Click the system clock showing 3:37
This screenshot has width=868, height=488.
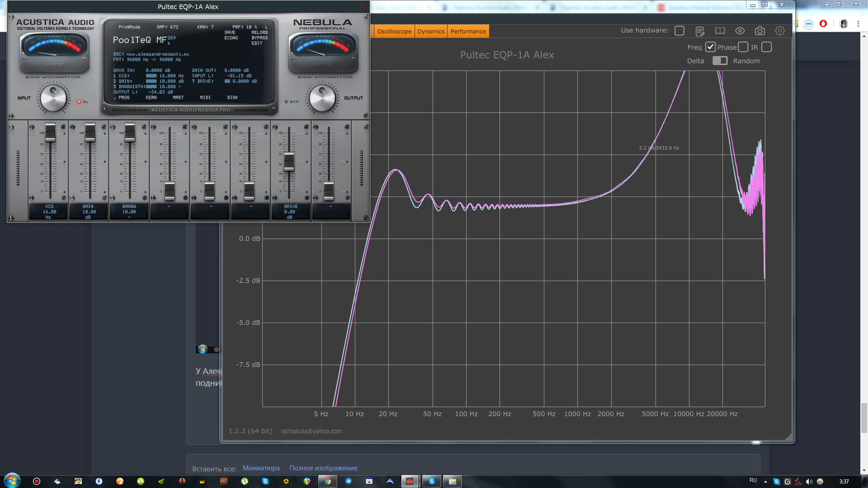tap(844, 482)
